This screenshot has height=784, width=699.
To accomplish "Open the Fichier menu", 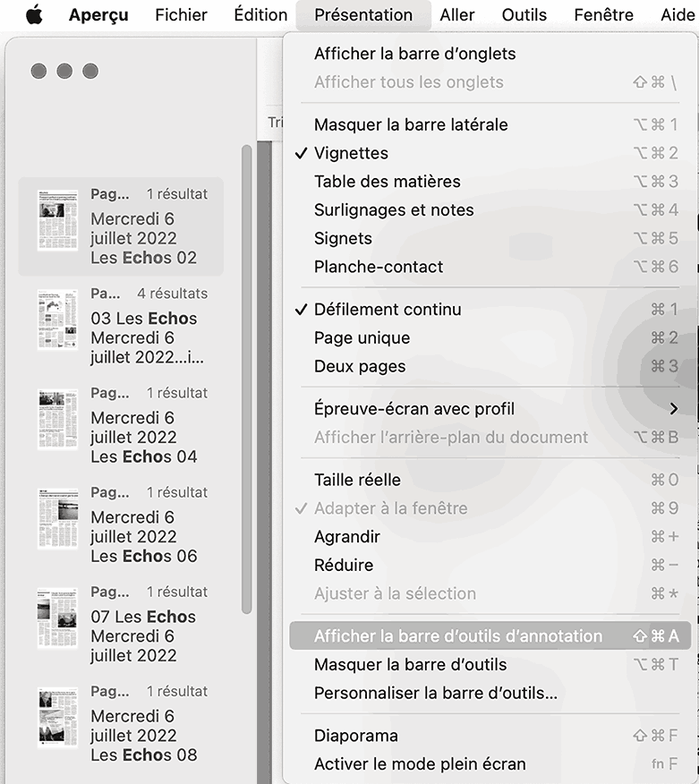I will point(181,15).
